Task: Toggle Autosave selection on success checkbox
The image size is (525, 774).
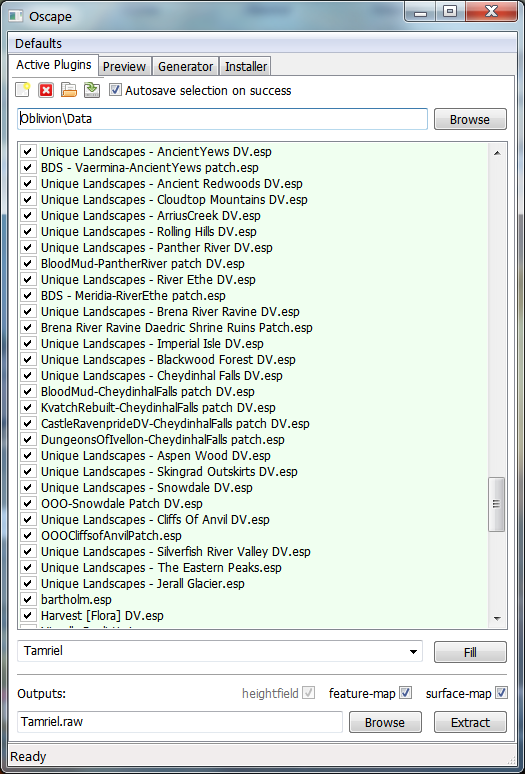Action: click(x=115, y=90)
